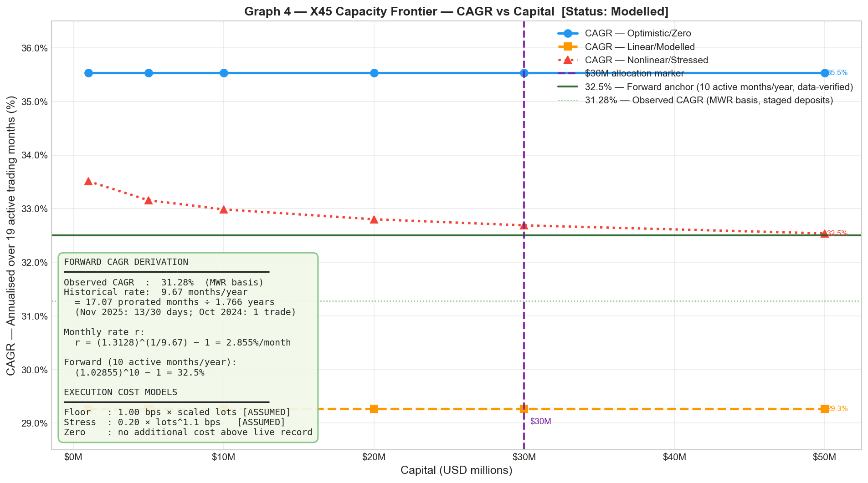
Task: Click the purple '$30M' annotation label
Action: point(541,422)
